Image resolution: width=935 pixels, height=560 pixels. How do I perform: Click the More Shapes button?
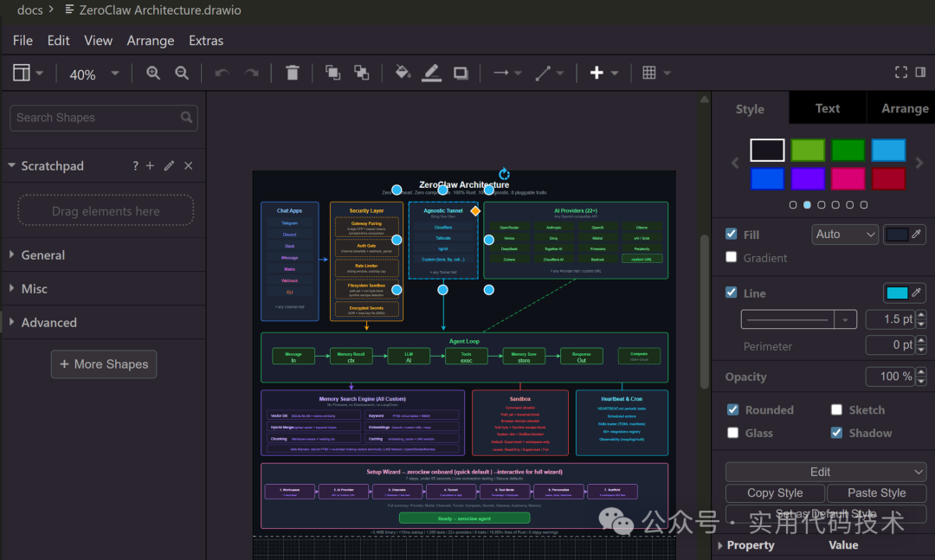point(103,364)
